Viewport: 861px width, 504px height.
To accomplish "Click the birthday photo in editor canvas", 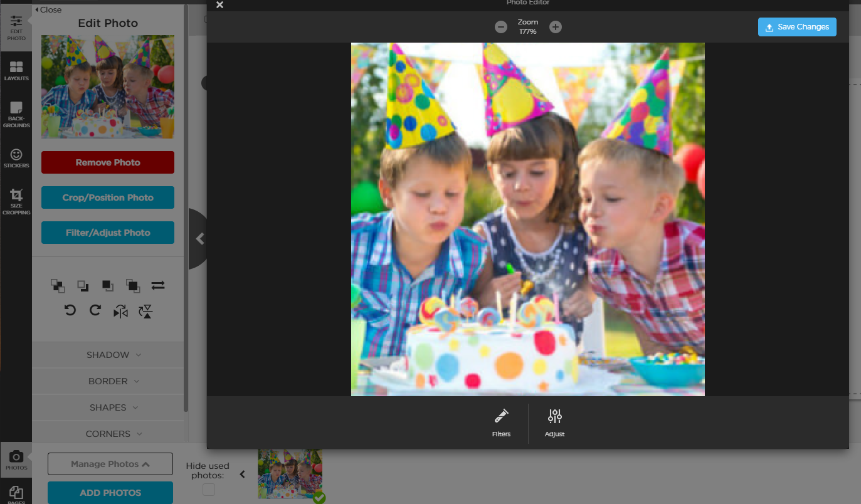I will click(x=528, y=219).
